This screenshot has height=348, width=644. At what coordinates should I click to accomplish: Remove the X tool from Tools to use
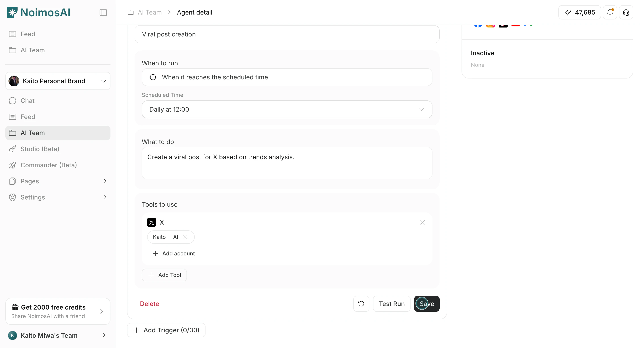click(x=422, y=222)
